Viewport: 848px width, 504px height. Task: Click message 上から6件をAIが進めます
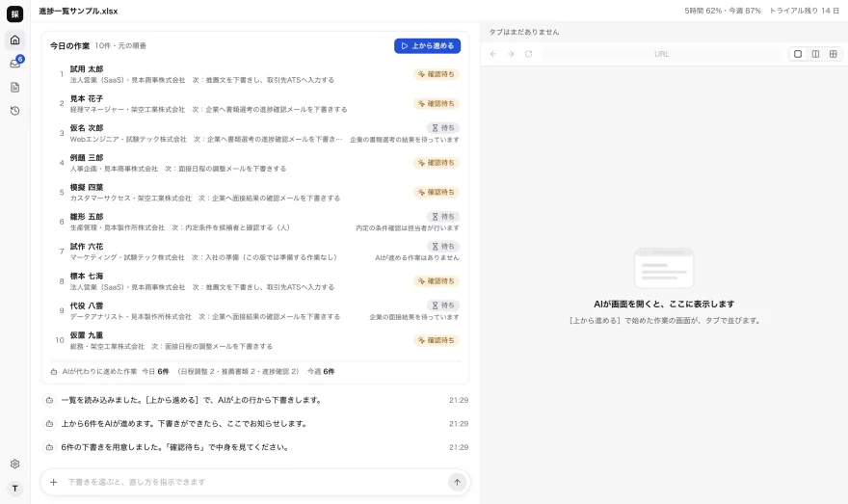[184, 424]
